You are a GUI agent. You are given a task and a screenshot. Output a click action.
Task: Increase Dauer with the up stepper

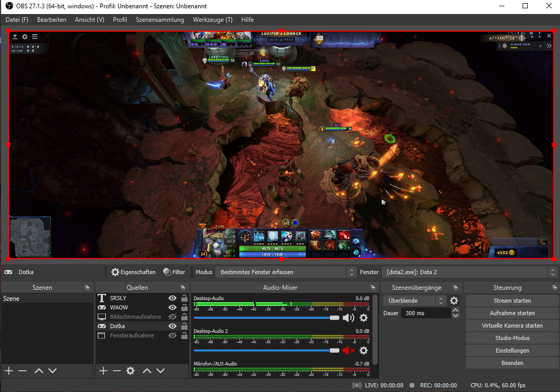pos(456,310)
